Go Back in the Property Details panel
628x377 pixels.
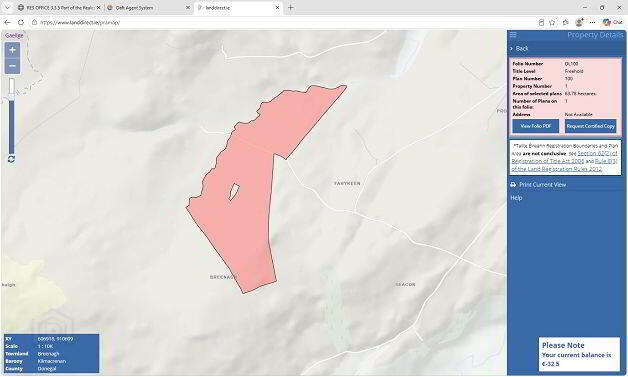[519, 48]
